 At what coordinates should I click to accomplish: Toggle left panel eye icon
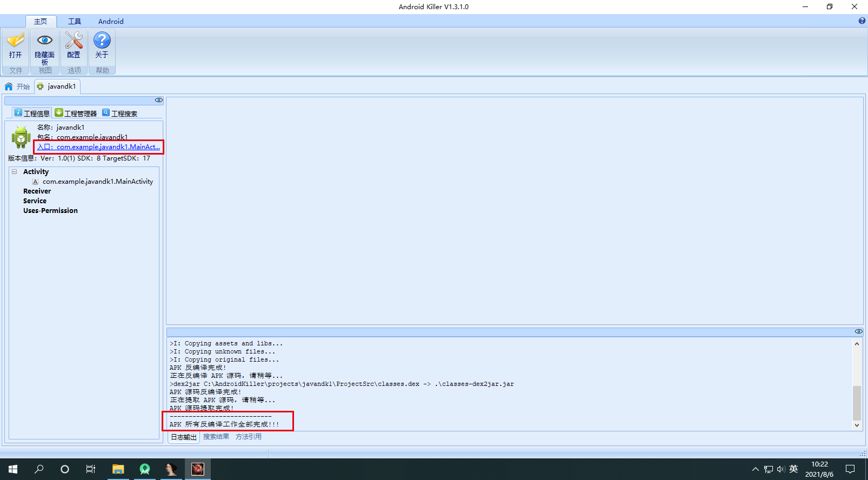point(159,100)
